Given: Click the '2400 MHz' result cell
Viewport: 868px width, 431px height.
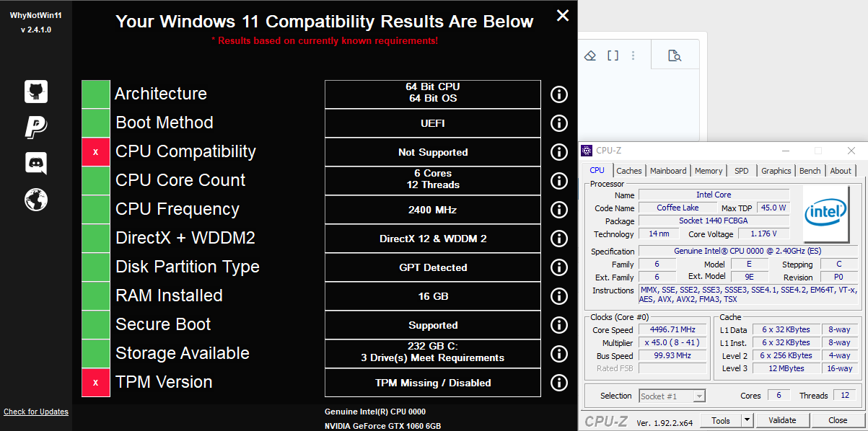Looking at the screenshot, I should (x=433, y=210).
